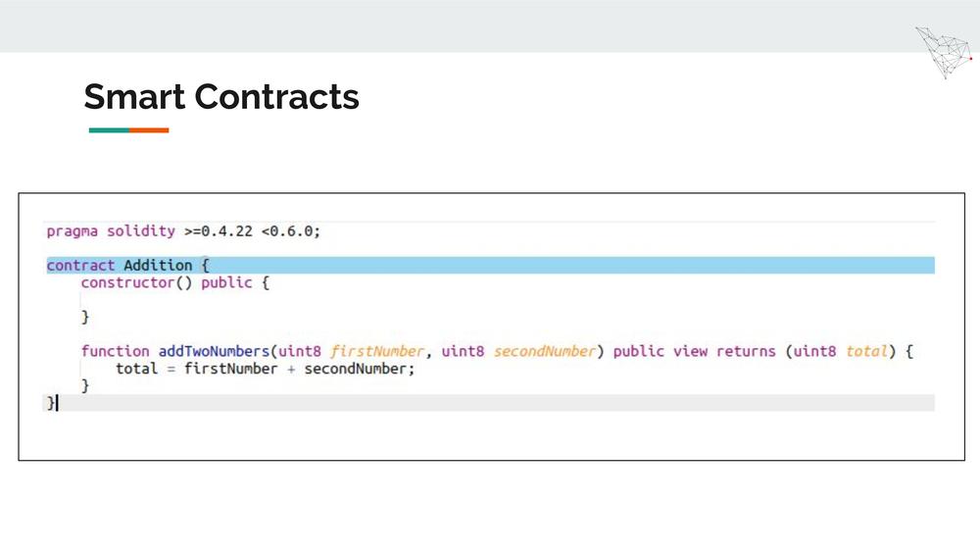The image size is (980, 552).
Task: Click the solidity version text >=0.4.22
Action: [219, 231]
